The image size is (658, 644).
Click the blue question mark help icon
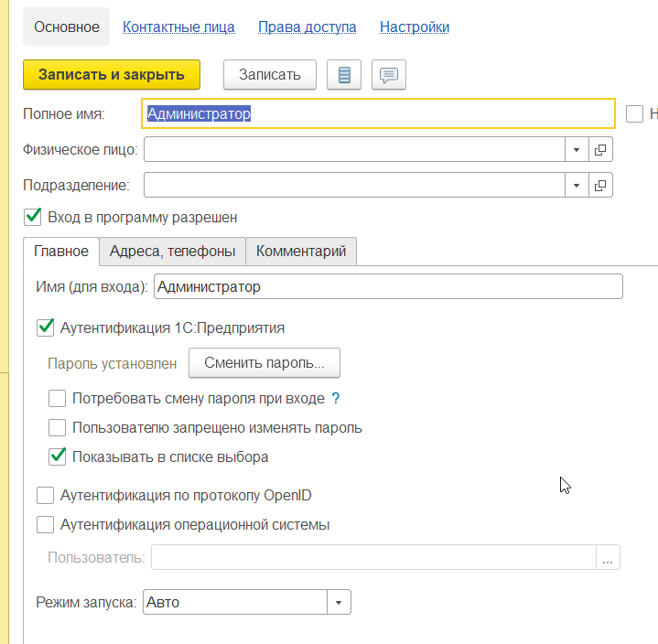click(336, 398)
